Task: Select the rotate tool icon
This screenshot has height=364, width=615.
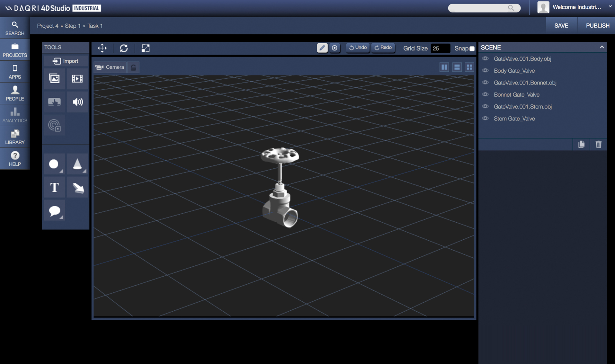Action: [x=124, y=48]
